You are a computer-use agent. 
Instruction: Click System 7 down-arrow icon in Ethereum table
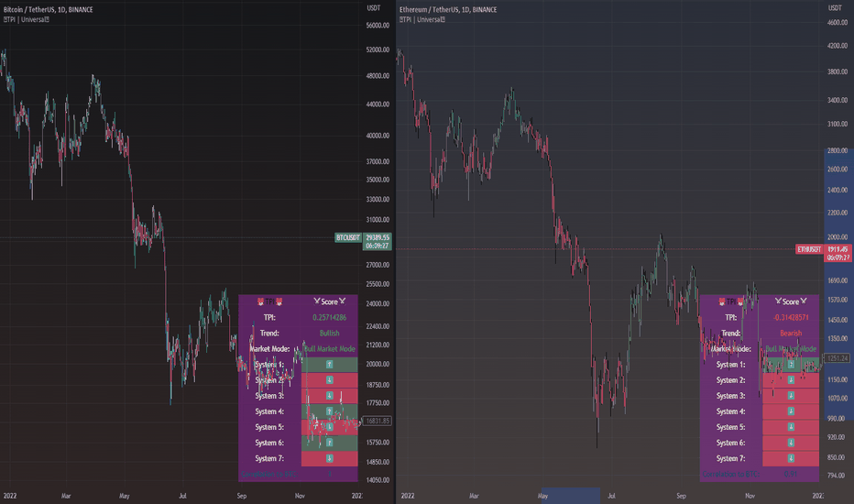[791, 459]
